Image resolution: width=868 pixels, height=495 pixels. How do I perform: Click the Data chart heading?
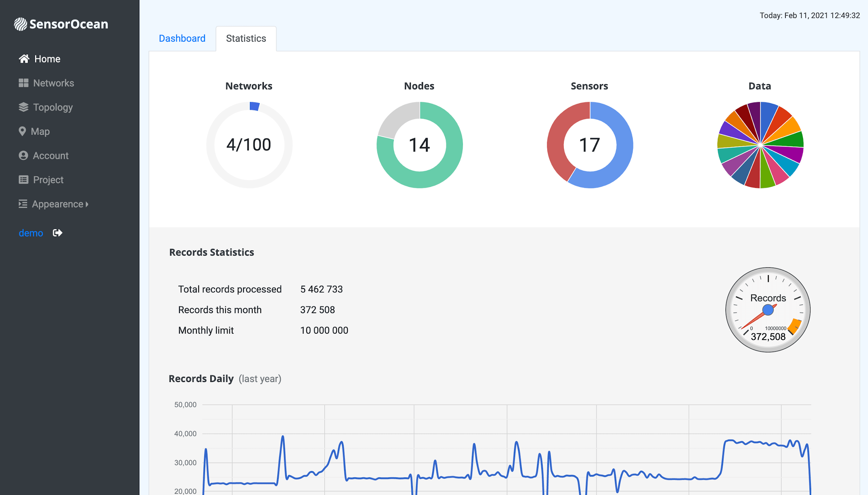tap(760, 86)
